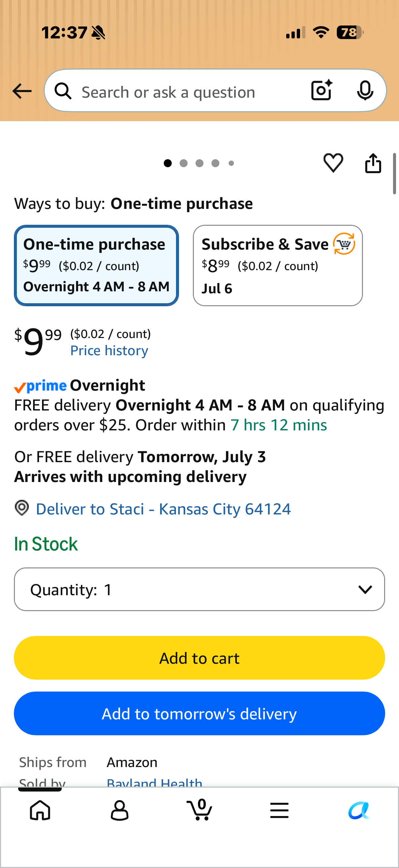Screen dimensions: 399x868
Task: Change delivery address Kansas City 64124
Action: [x=163, y=509]
